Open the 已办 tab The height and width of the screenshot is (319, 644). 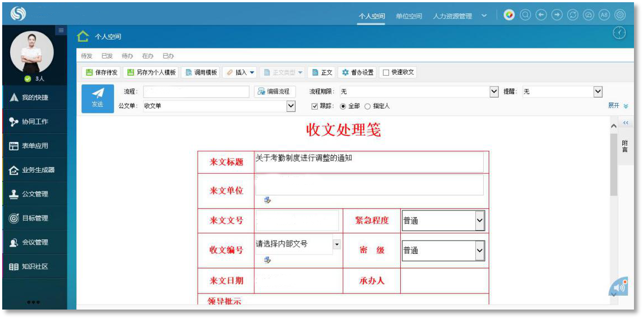pyautogui.click(x=169, y=56)
